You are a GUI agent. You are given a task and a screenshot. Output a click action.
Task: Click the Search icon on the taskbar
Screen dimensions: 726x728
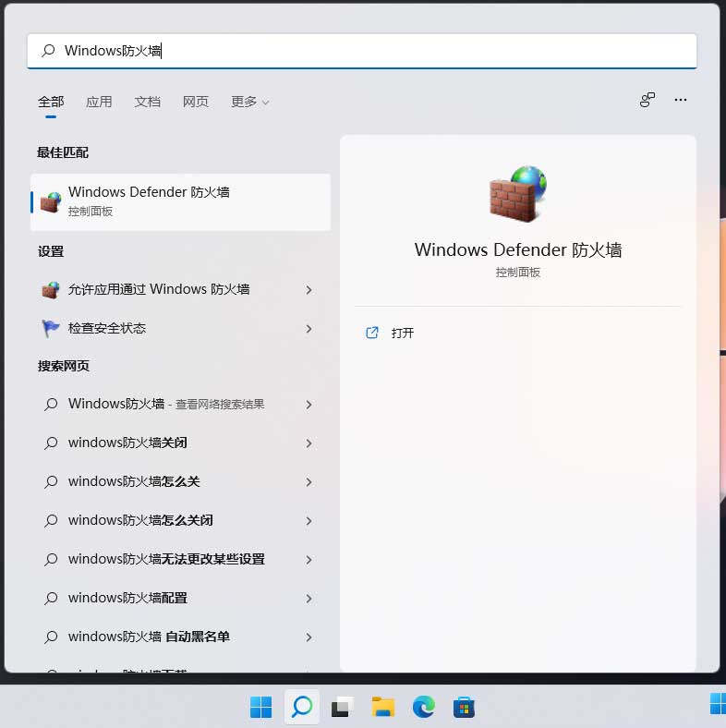click(x=302, y=707)
